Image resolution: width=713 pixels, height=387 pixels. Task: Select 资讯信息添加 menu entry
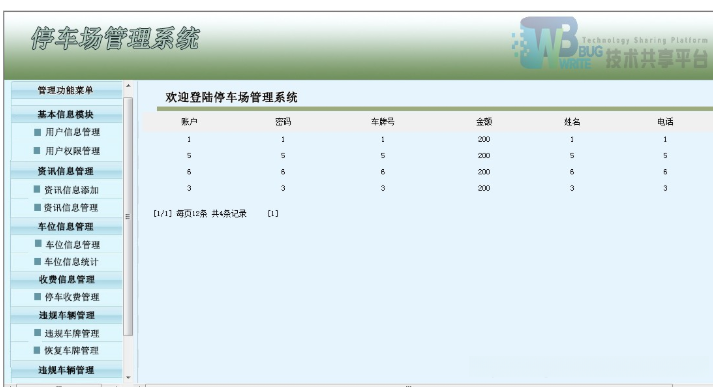[x=71, y=190]
